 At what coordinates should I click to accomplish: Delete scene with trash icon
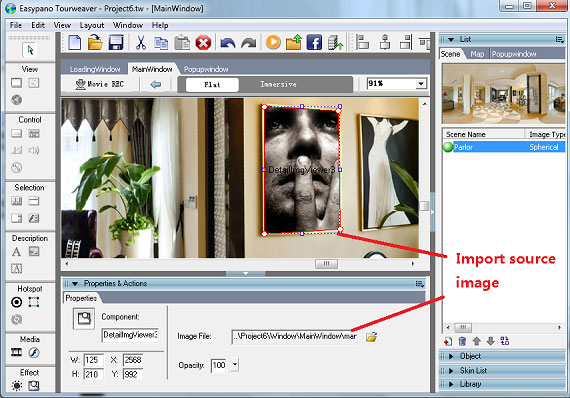[462, 341]
